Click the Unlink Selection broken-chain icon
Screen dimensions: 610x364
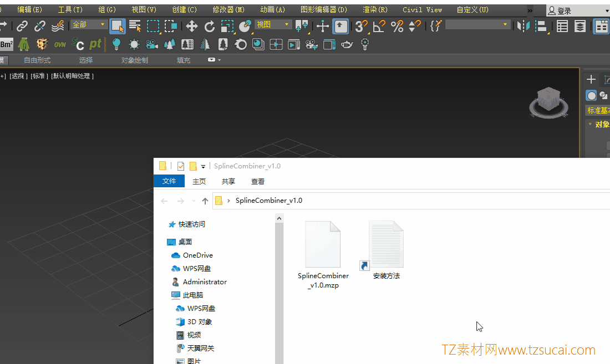point(40,26)
